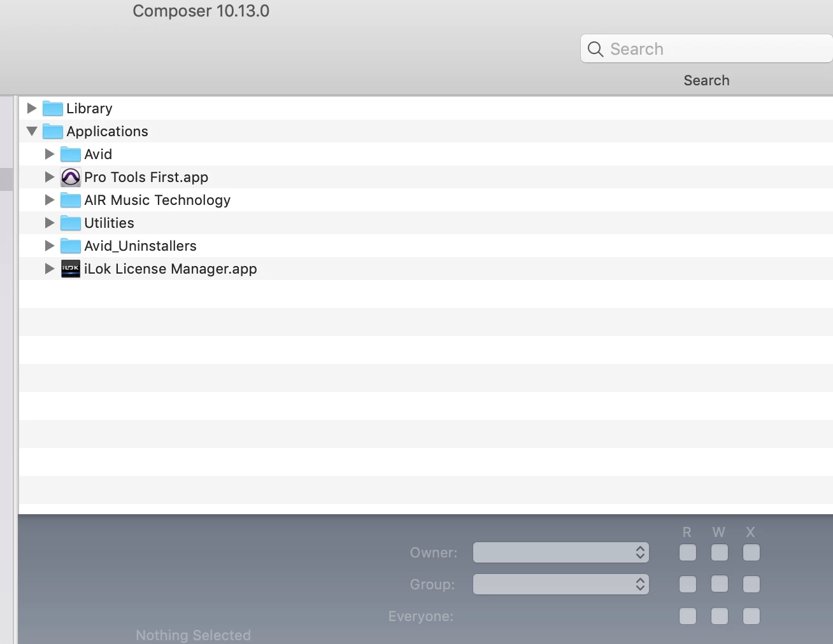This screenshot has width=833, height=644.
Task: Select the Utilities folder name
Action: coord(109,223)
